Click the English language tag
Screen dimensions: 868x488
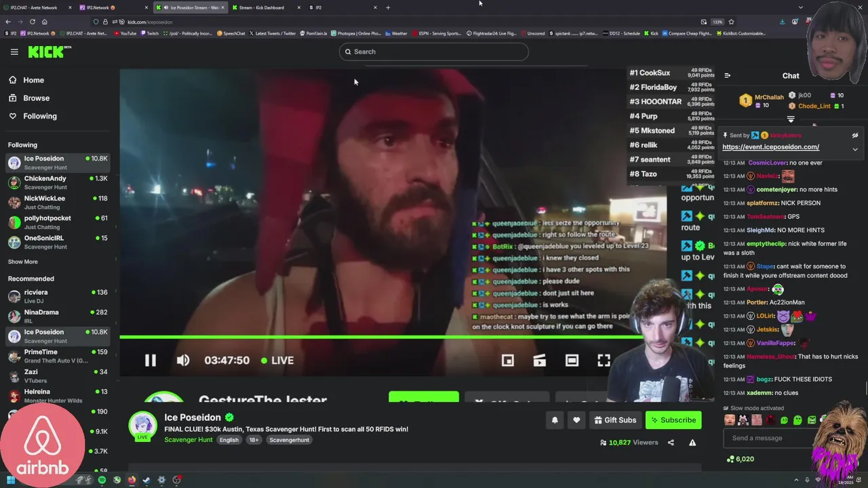229,440
